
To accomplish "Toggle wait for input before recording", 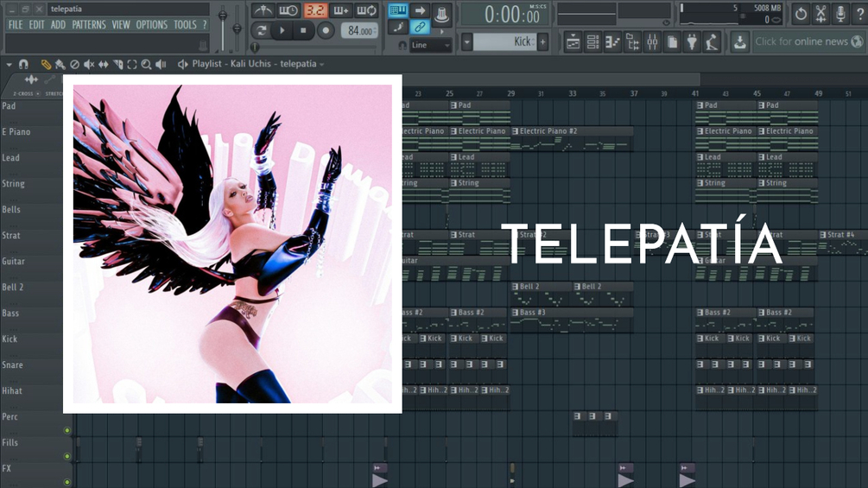I will pos(288,10).
